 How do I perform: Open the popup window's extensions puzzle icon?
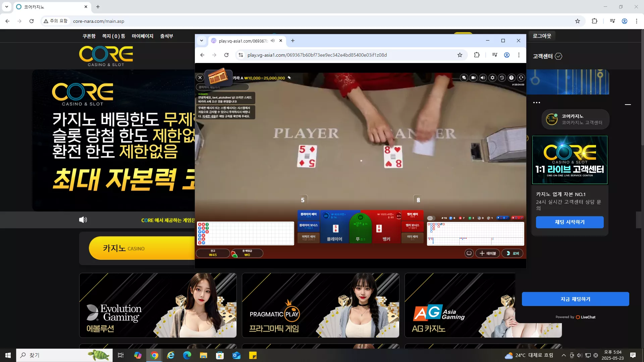pos(477,55)
